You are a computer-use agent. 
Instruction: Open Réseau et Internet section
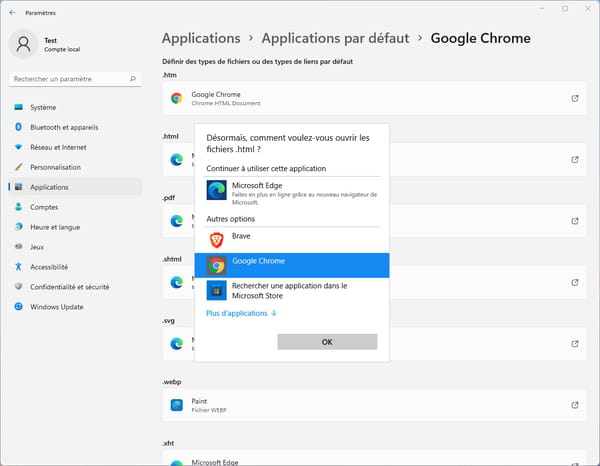75,147
